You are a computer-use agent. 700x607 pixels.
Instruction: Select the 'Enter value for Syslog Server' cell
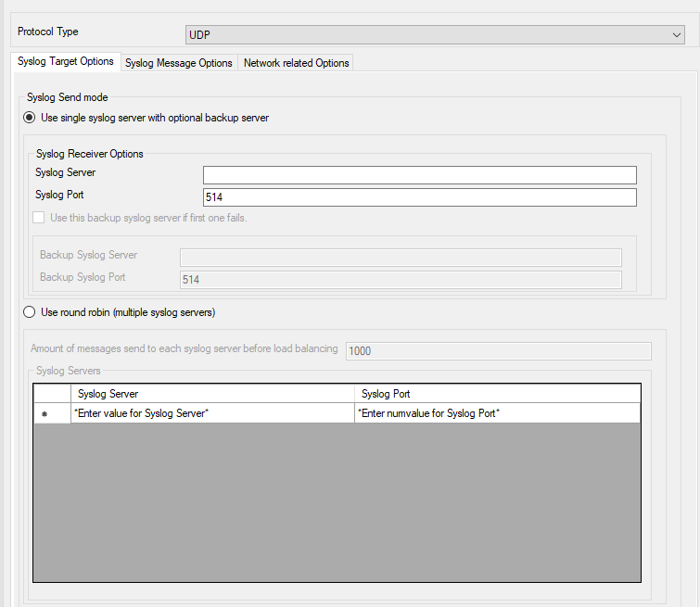pos(212,413)
